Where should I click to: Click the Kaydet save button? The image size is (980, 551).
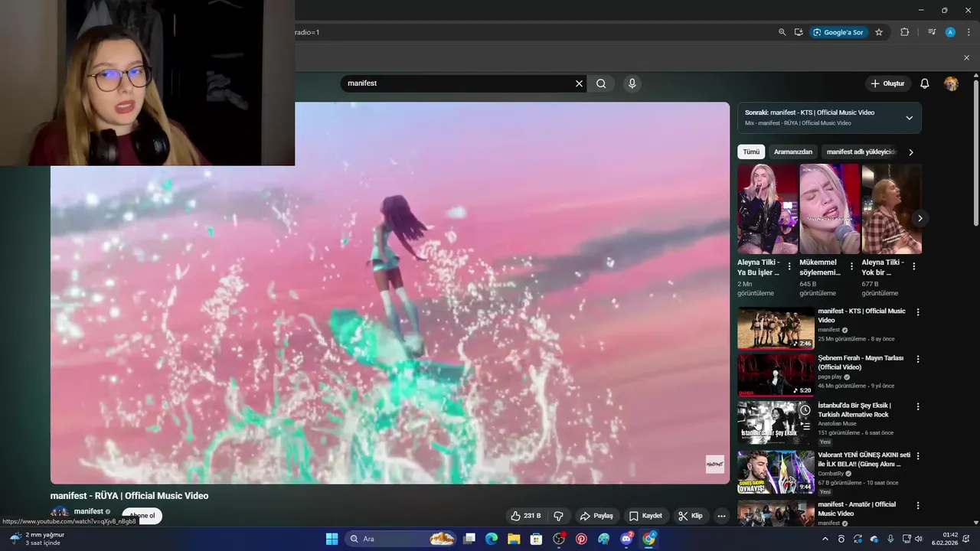[645, 516]
